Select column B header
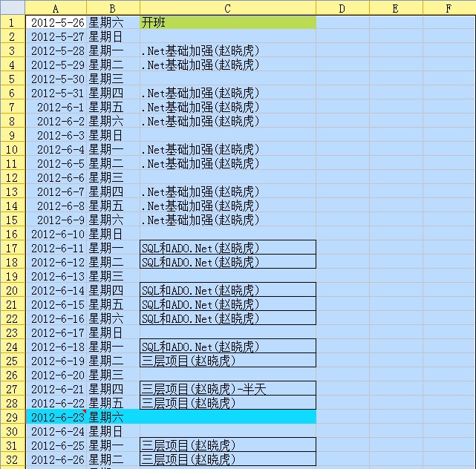This screenshot has width=476, height=469. [113, 7]
